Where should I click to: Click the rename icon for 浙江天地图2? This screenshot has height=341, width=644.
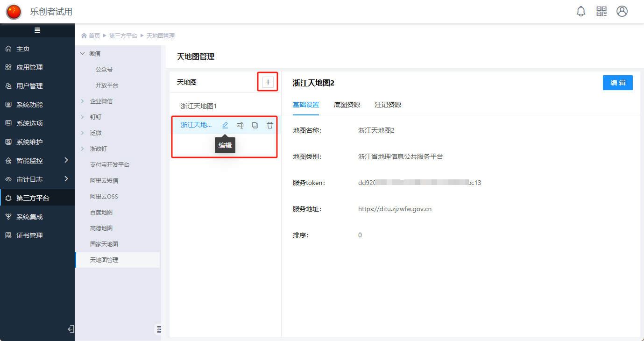240,125
